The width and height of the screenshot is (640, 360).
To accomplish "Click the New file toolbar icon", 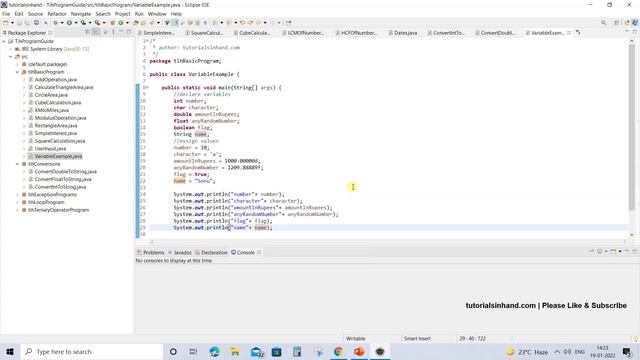I will click(5, 23).
